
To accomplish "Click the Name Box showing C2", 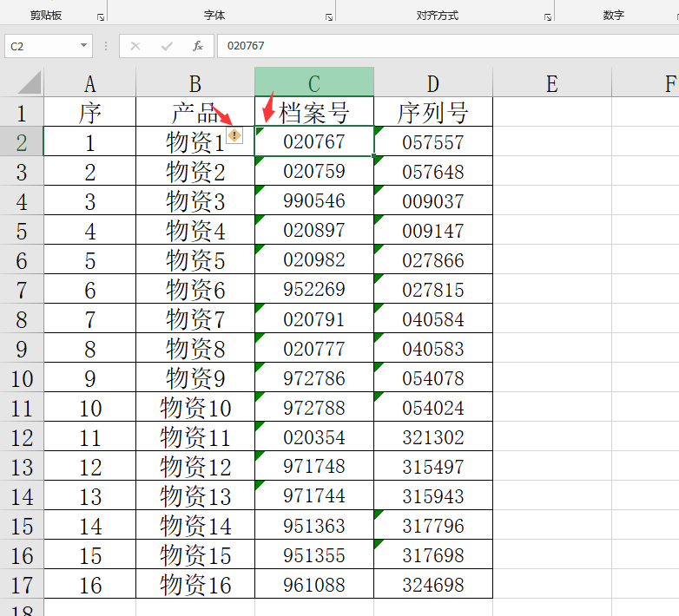I will click(x=49, y=46).
